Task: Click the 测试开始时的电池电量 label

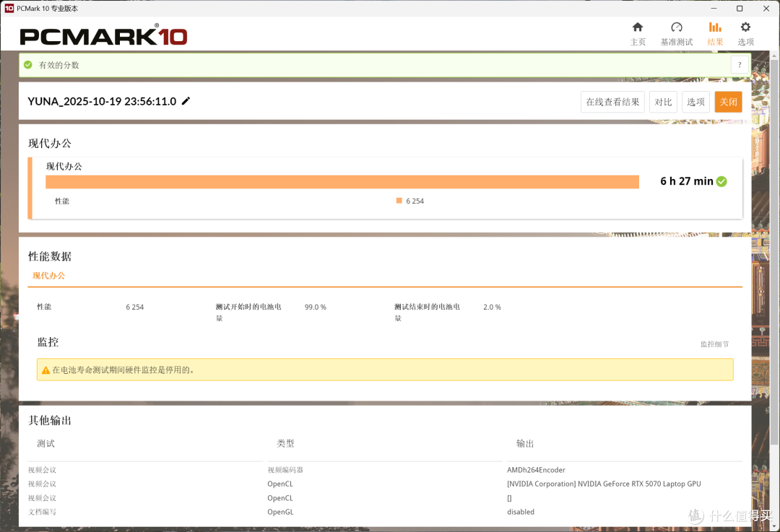Action: (x=248, y=313)
